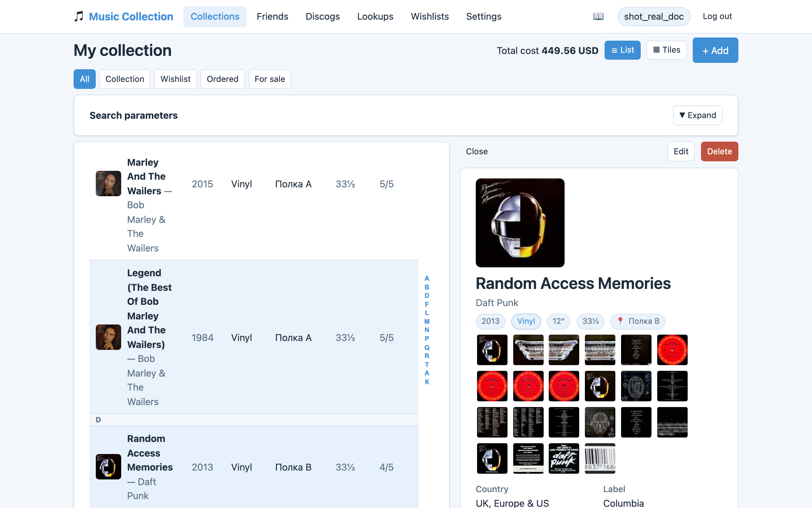Open the 'Legend (The Best Of Bob Marley' row
This screenshot has height=508, width=812.
pyautogui.click(x=254, y=337)
